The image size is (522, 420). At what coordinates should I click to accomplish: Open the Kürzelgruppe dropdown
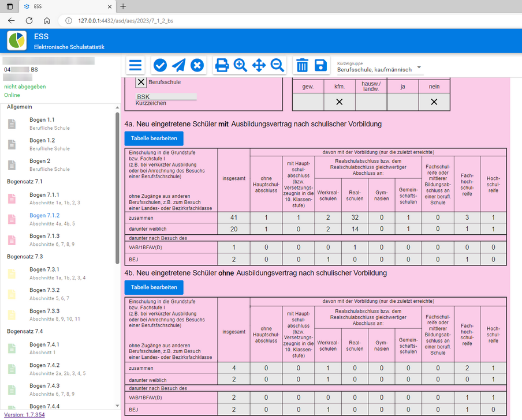point(379,67)
